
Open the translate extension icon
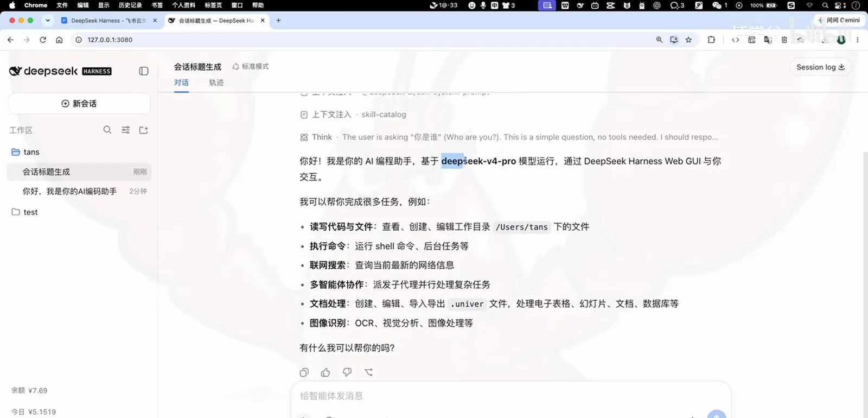(x=768, y=40)
